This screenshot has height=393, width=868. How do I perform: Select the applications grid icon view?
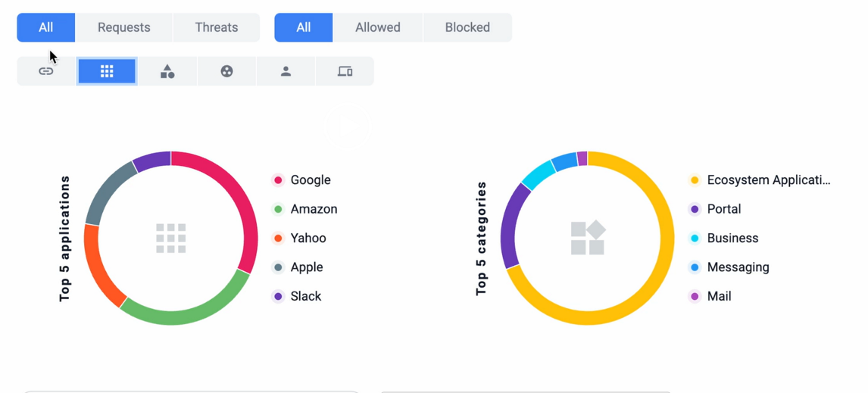107,71
